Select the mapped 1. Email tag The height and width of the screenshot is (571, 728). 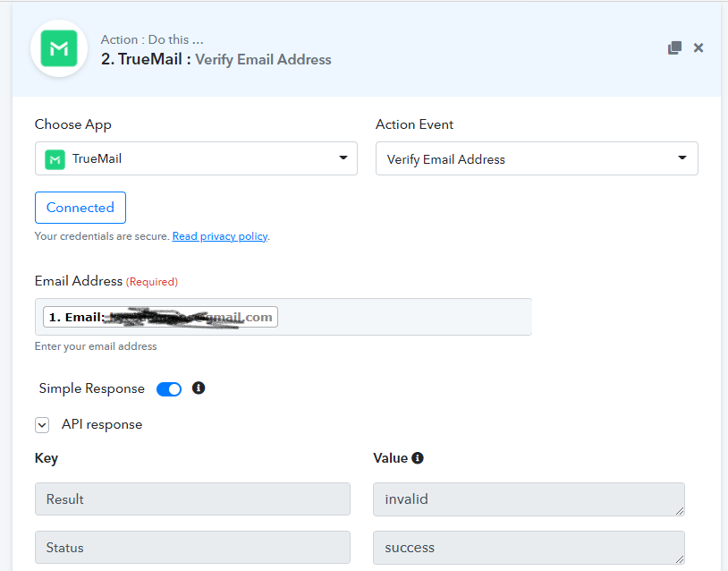coord(160,317)
